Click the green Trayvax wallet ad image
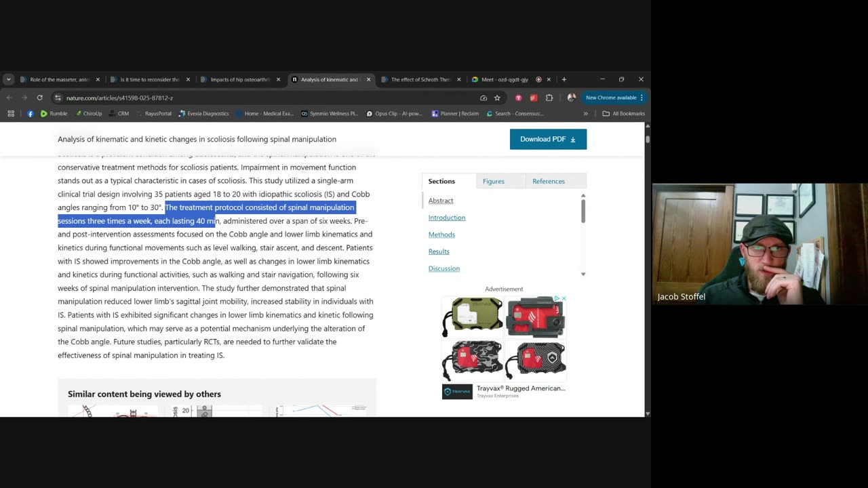 pos(473,317)
